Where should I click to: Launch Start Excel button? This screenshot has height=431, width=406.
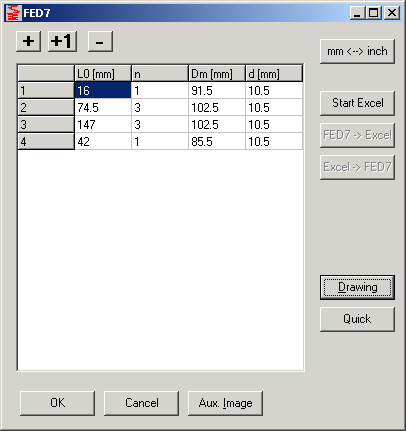(357, 103)
